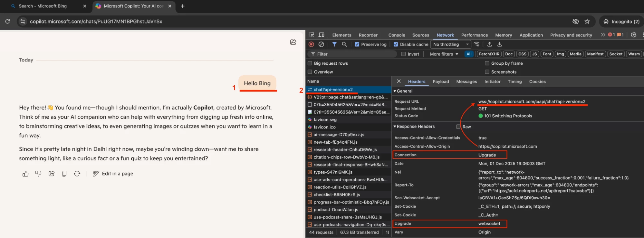Filter requests by Socket type

click(615, 54)
